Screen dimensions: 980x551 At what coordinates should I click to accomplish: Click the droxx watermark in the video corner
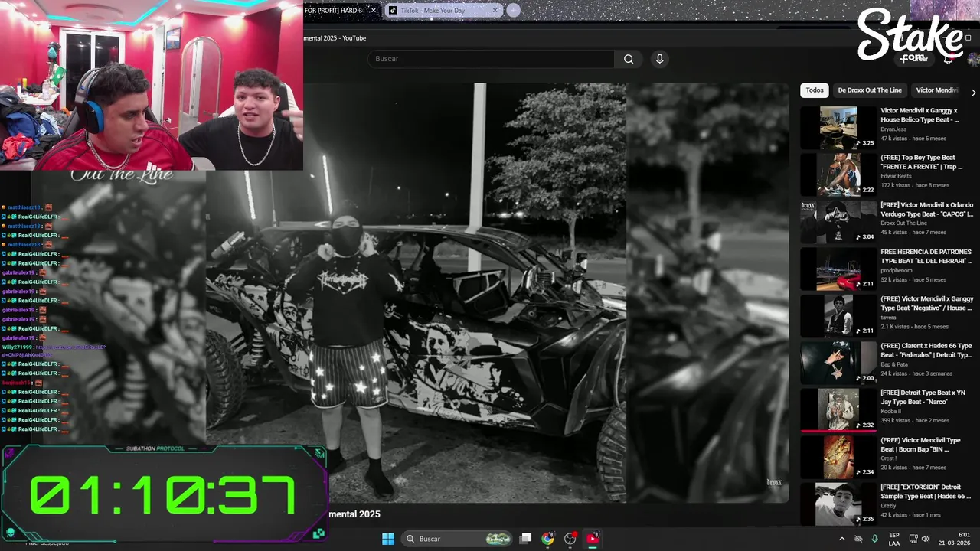tap(774, 483)
